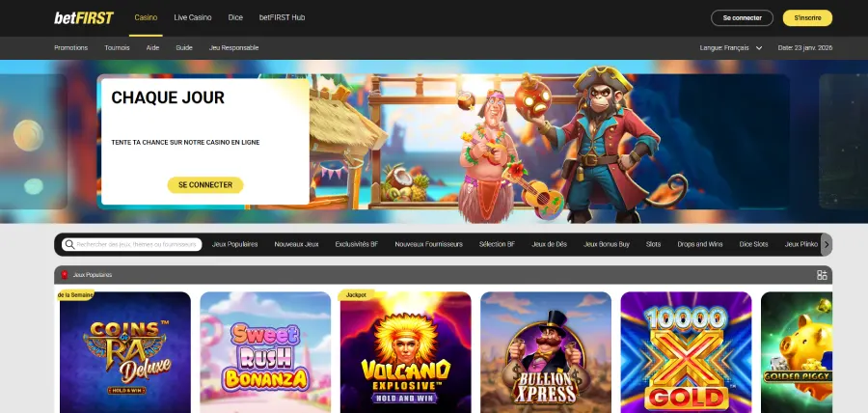Click the Se connecter header button
Screen dimensions: 868x413
tap(742, 17)
